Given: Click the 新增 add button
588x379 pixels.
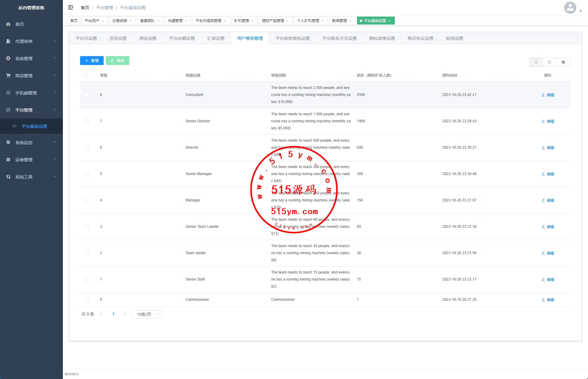Looking at the screenshot, I should pyautogui.click(x=92, y=61).
